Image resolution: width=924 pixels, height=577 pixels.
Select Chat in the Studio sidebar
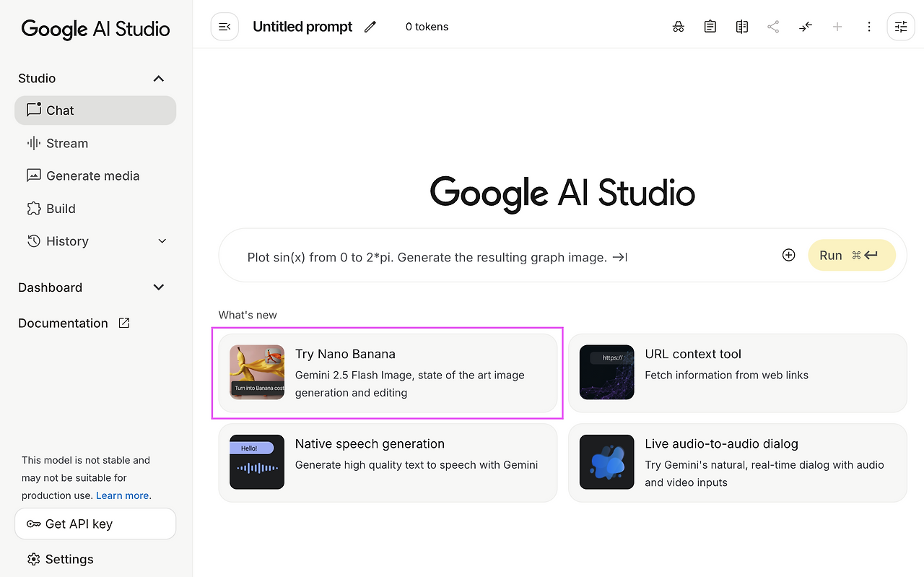[95, 110]
